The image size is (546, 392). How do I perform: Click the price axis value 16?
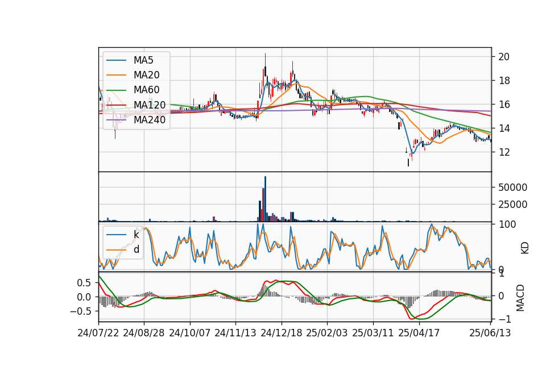coord(504,105)
